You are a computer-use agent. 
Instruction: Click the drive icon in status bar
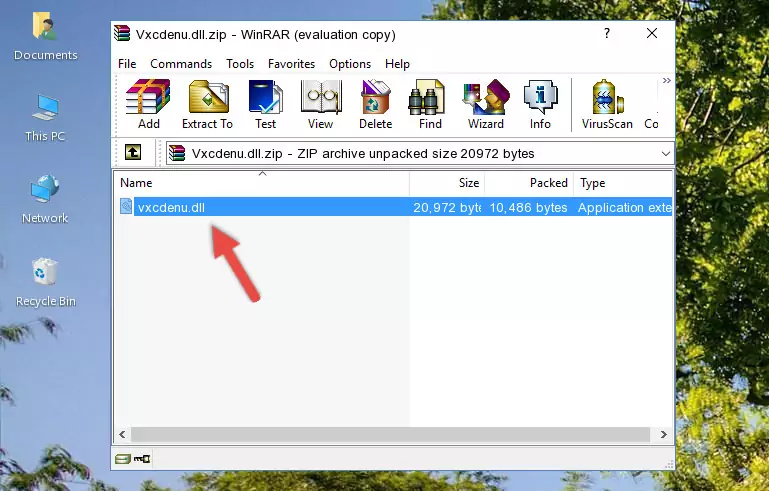pos(123,459)
